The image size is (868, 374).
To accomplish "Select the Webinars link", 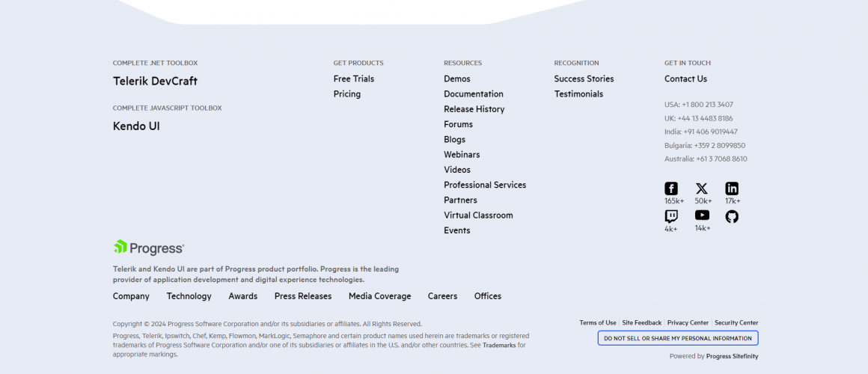I will pyautogui.click(x=462, y=155).
